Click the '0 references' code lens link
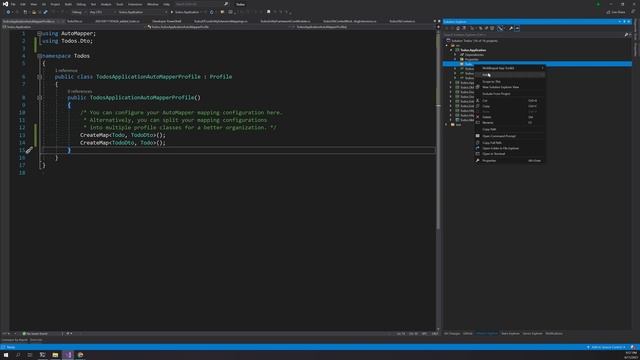This screenshot has width=640, height=360. click(80, 91)
